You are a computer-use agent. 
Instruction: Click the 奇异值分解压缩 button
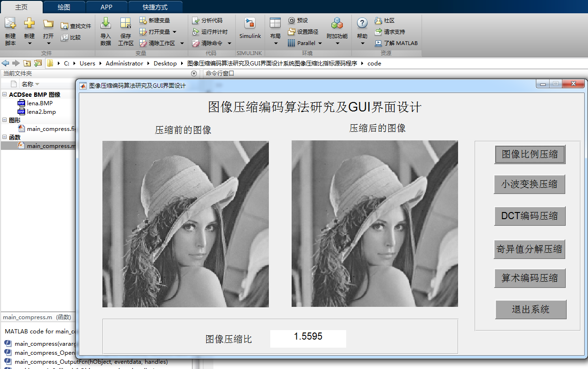coord(529,249)
